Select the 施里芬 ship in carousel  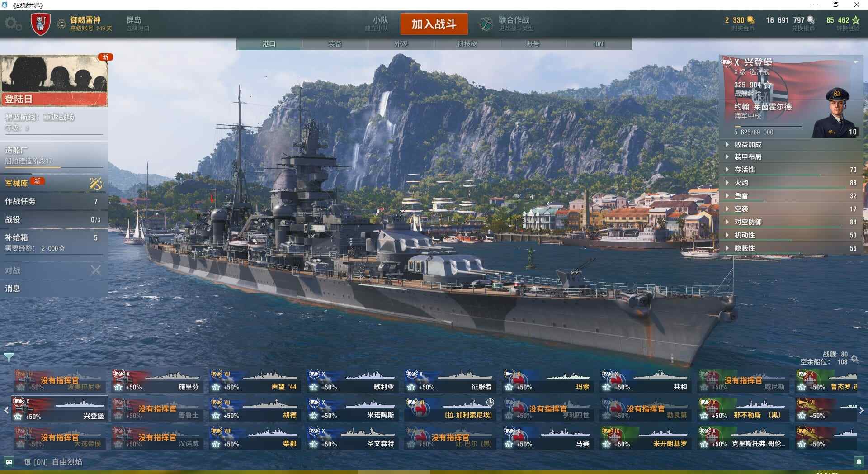click(157, 381)
